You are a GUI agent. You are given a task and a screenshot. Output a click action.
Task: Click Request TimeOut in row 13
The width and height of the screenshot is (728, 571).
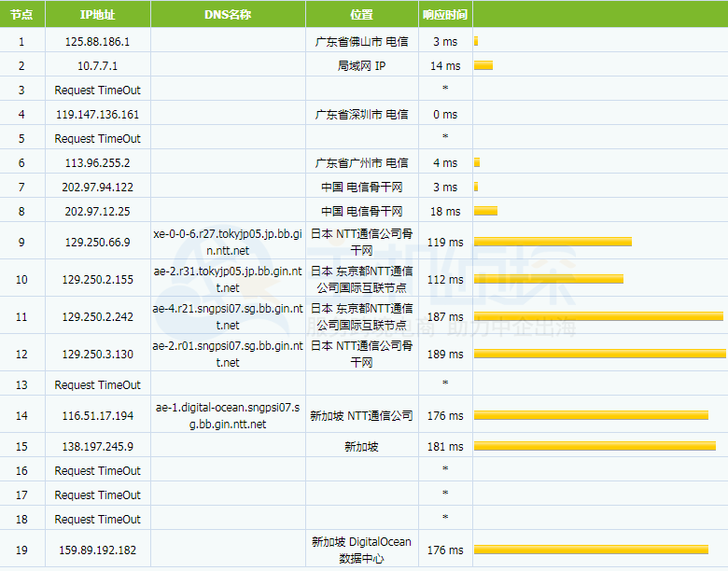97,385
